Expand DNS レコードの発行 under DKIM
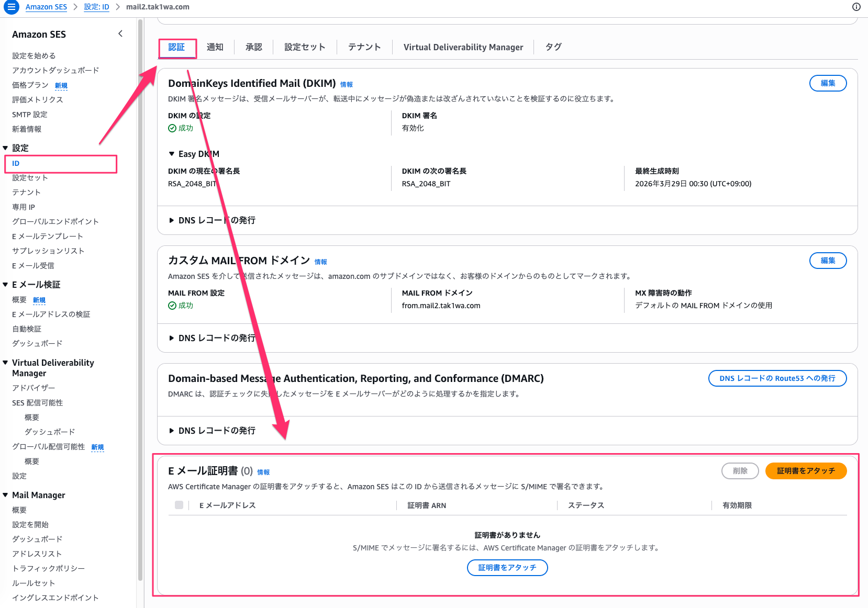 (171, 220)
